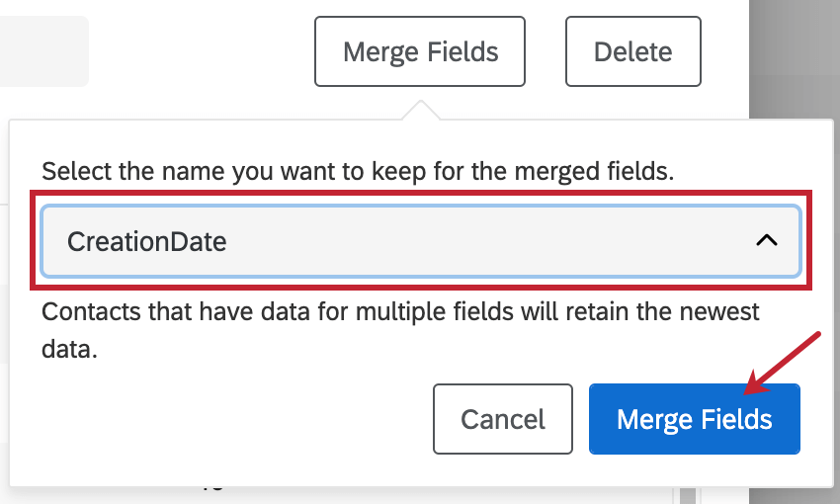The width and height of the screenshot is (840, 504).
Task: Select the CreationDate text in the combo box
Action: point(147,241)
